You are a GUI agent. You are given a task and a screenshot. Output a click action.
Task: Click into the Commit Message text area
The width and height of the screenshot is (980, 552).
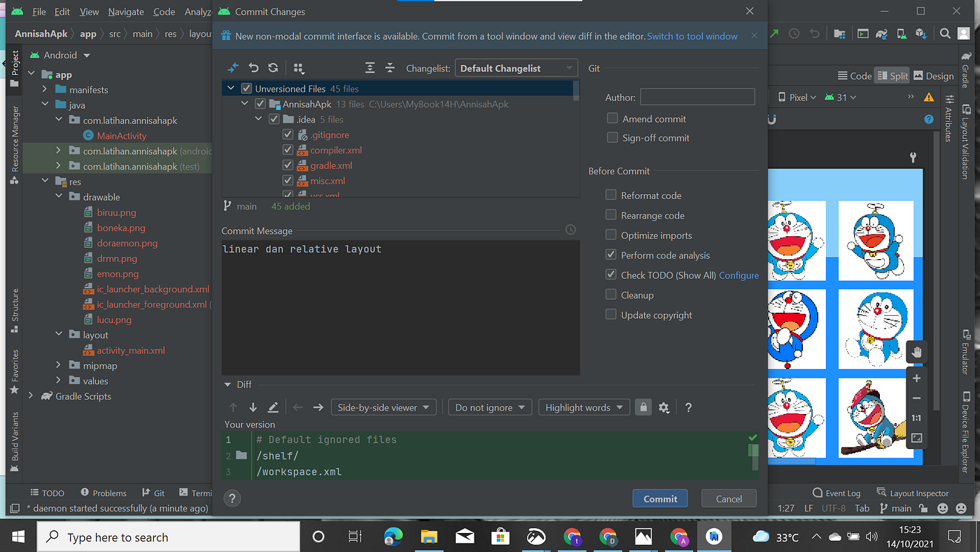tap(400, 307)
